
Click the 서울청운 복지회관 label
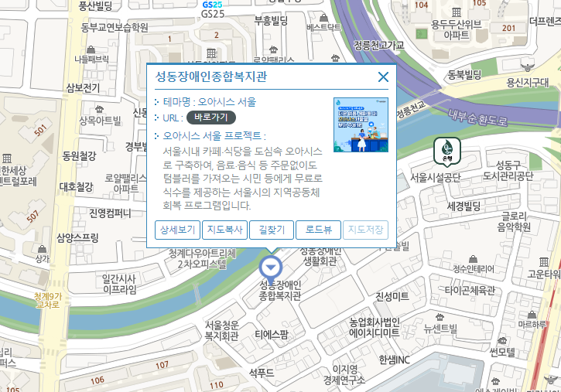[x=221, y=331]
